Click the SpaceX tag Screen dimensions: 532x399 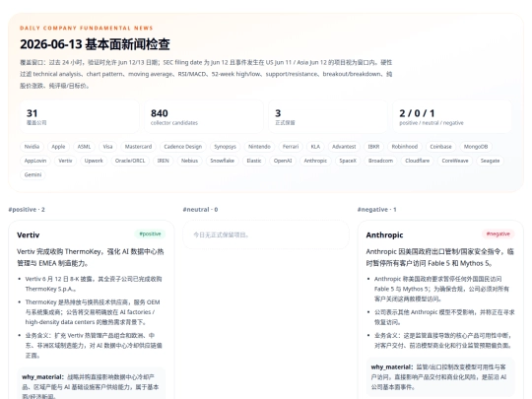click(348, 161)
